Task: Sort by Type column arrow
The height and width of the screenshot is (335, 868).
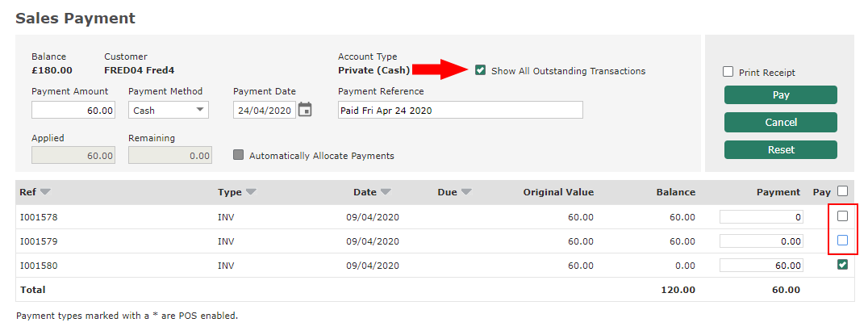Action: (x=251, y=192)
